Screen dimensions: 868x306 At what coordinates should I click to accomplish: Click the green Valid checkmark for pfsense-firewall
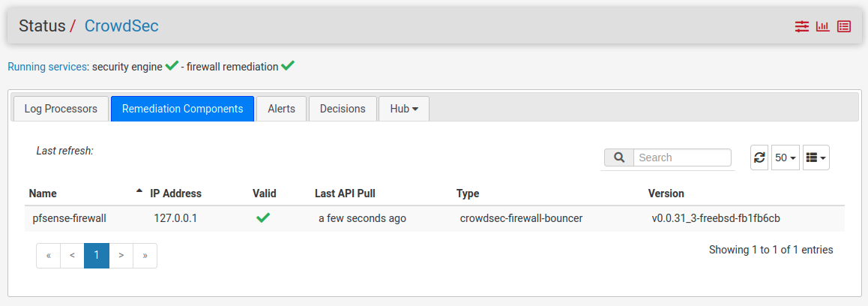click(x=263, y=218)
